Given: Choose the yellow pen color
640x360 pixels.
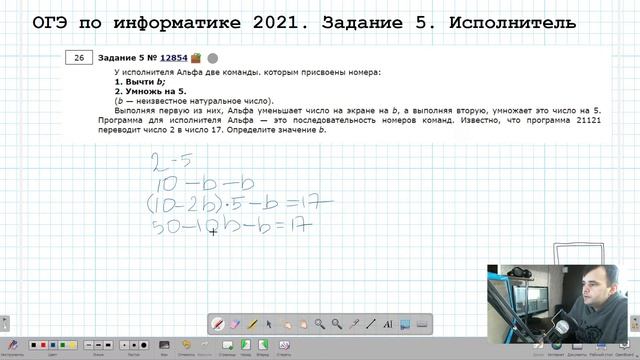Looking at the screenshot, I should pos(73,345).
